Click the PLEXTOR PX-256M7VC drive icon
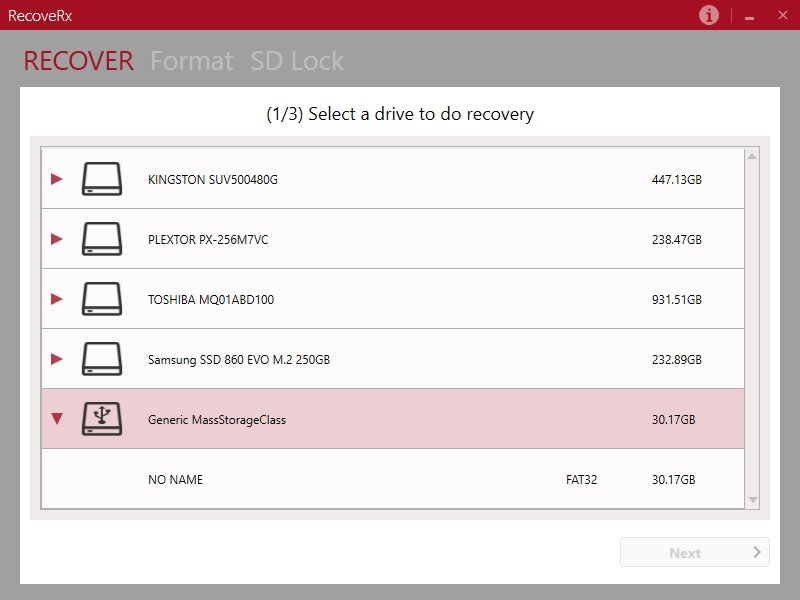This screenshot has width=800, height=600. [x=102, y=239]
